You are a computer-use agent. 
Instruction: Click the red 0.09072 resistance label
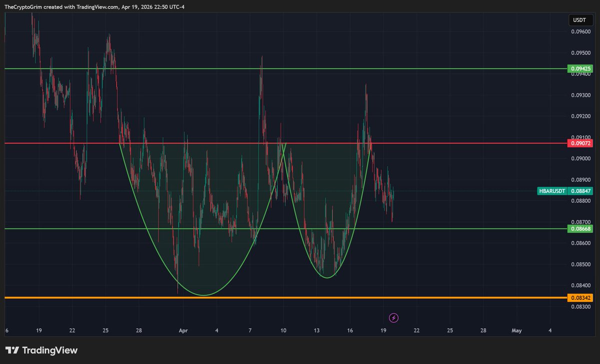(x=579, y=143)
